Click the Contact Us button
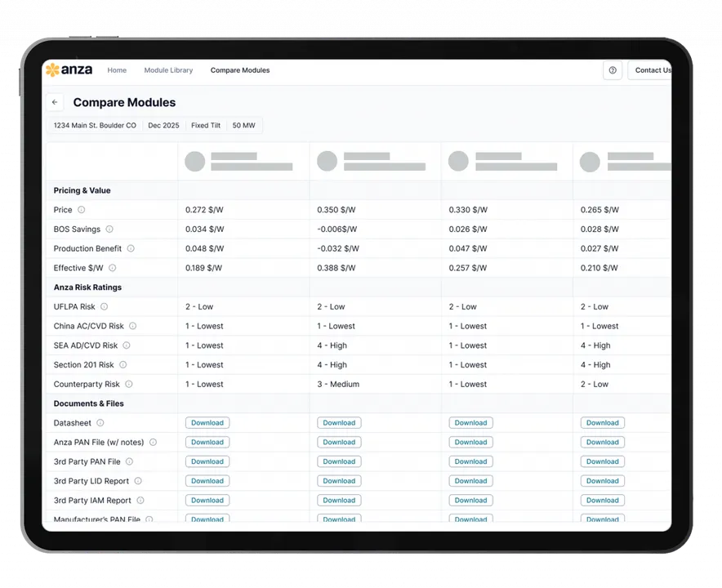The height and width of the screenshot is (588, 722). 652,70
